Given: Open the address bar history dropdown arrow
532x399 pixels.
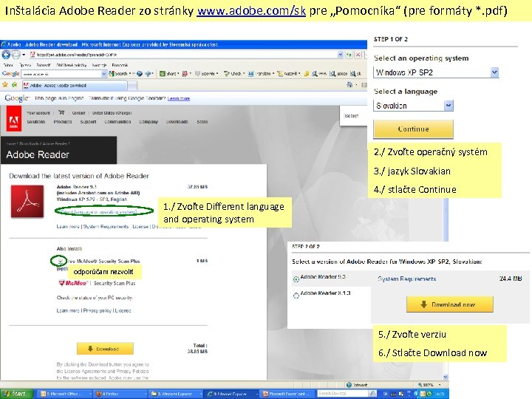Looking at the screenshot, I should coord(341,54).
